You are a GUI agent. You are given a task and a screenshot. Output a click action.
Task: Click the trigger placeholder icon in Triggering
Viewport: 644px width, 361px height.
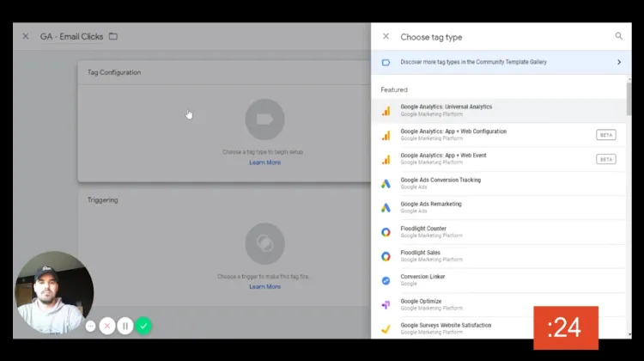(265, 244)
